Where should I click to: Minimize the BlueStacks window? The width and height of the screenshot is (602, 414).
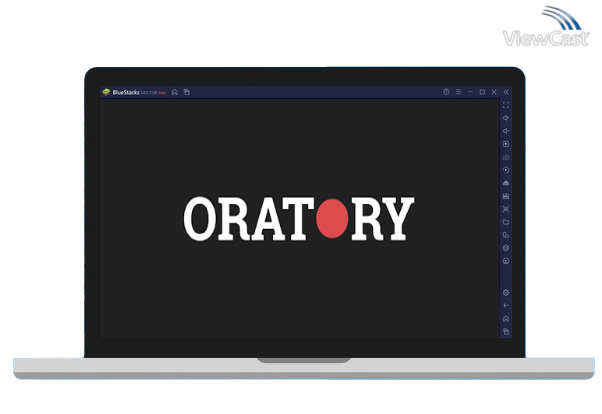point(470,92)
